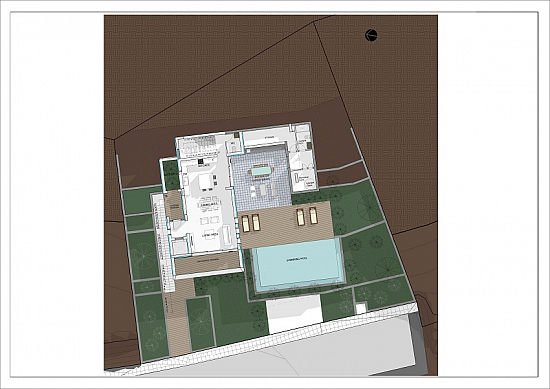Click the wooden entrance walkway path
Viewport: 550px width, 389px height.
180,316
